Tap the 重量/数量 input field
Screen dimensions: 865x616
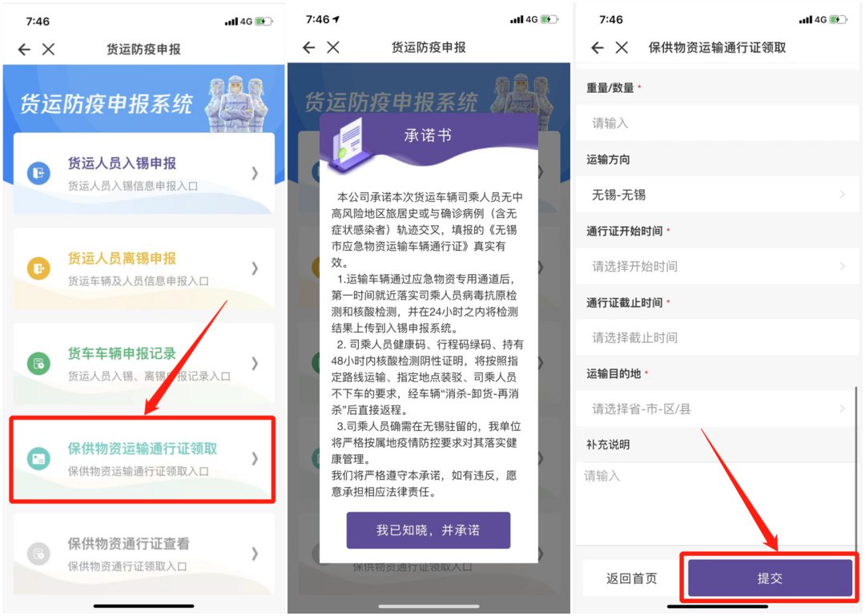tap(717, 123)
